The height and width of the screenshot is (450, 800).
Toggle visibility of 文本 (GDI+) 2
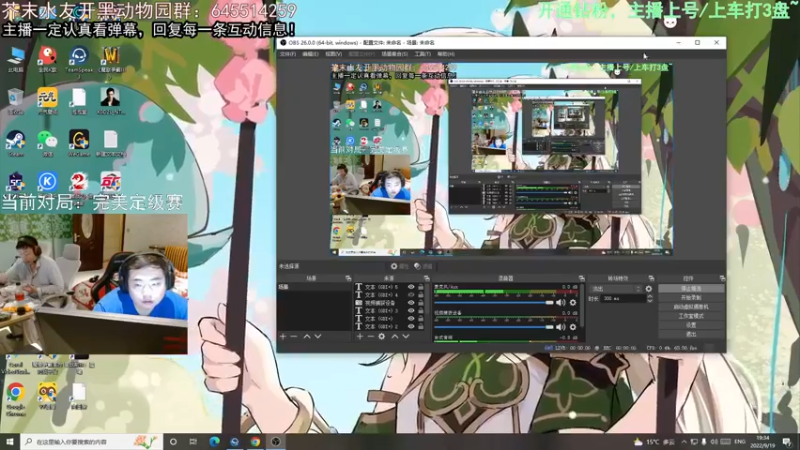[411, 327]
